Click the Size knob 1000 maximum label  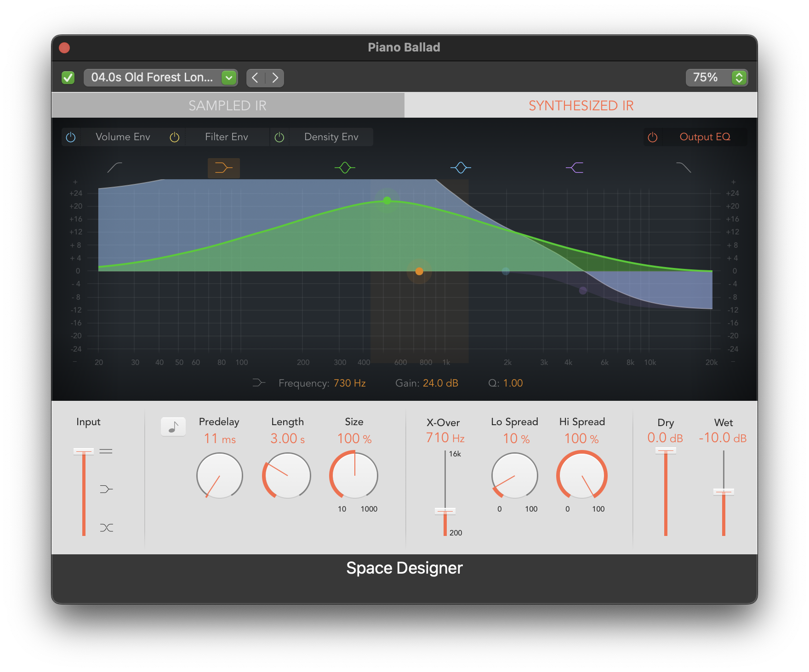tap(369, 509)
